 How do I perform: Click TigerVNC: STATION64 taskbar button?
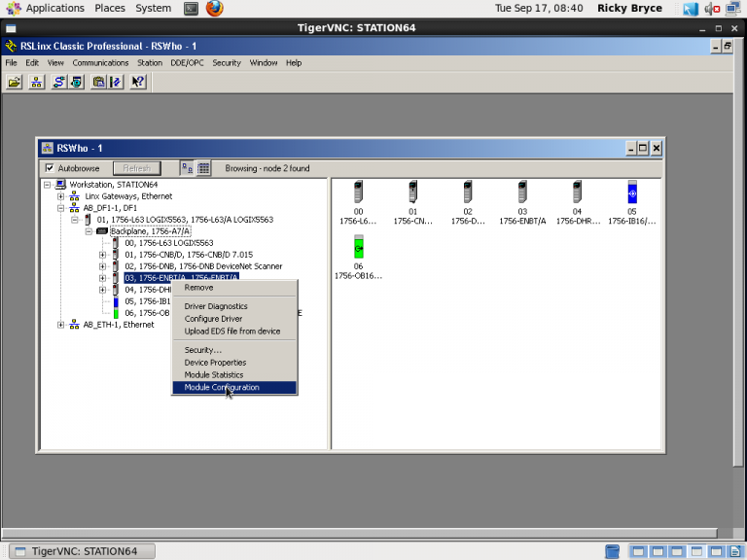[x=83, y=551]
